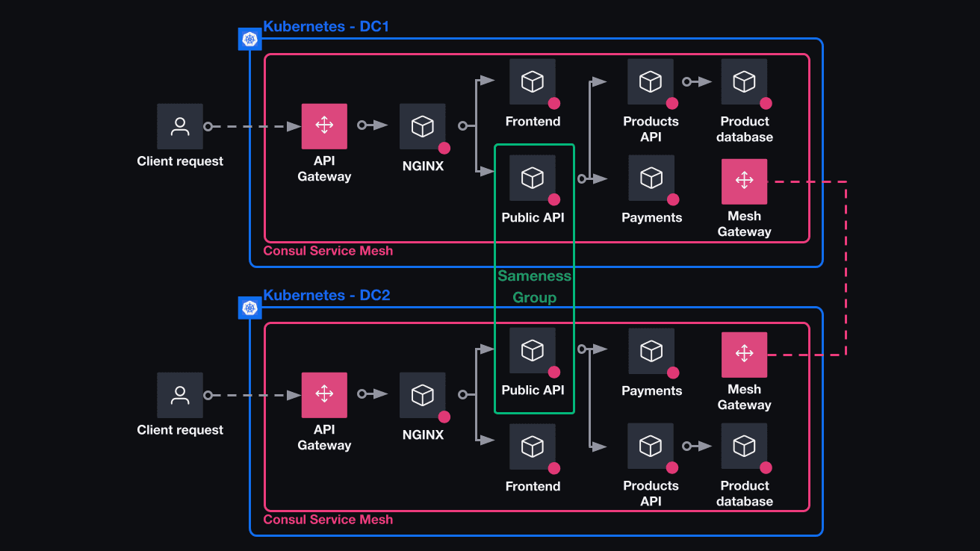Click the 'Products API' label in DC1

[651, 129]
